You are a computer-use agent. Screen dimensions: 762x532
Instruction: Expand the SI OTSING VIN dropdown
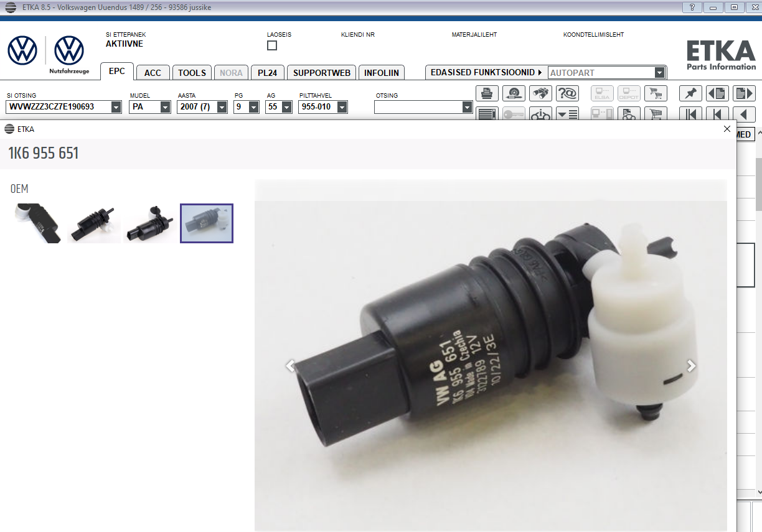116,107
